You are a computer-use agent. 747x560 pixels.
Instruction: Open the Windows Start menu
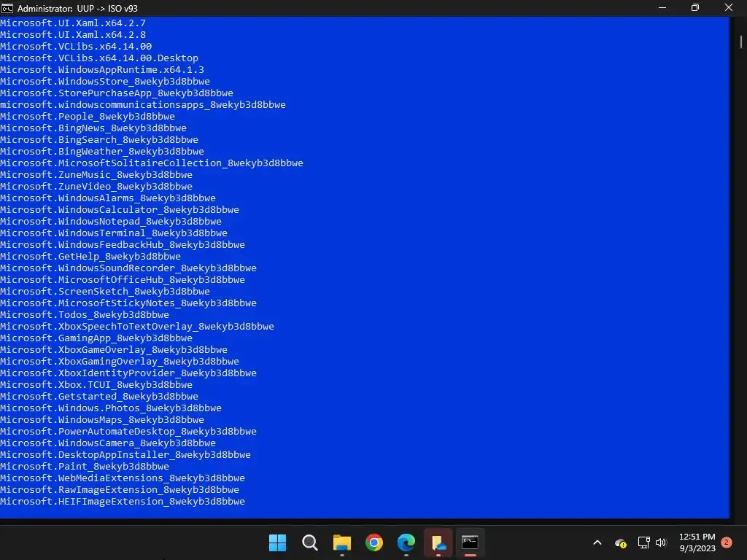click(x=277, y=542)
